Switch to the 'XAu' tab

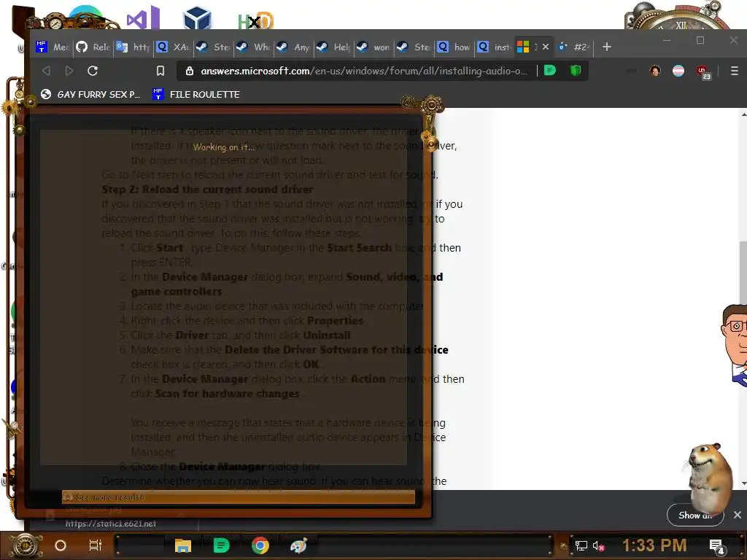[173, 47]
